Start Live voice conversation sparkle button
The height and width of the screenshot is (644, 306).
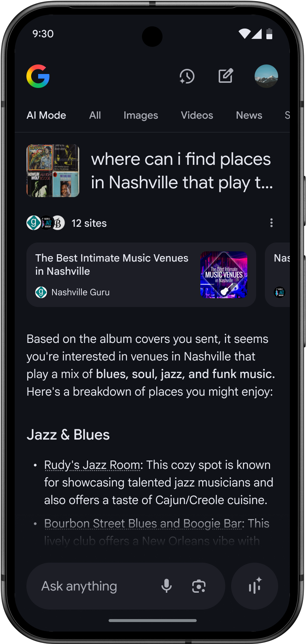[255, 586]
